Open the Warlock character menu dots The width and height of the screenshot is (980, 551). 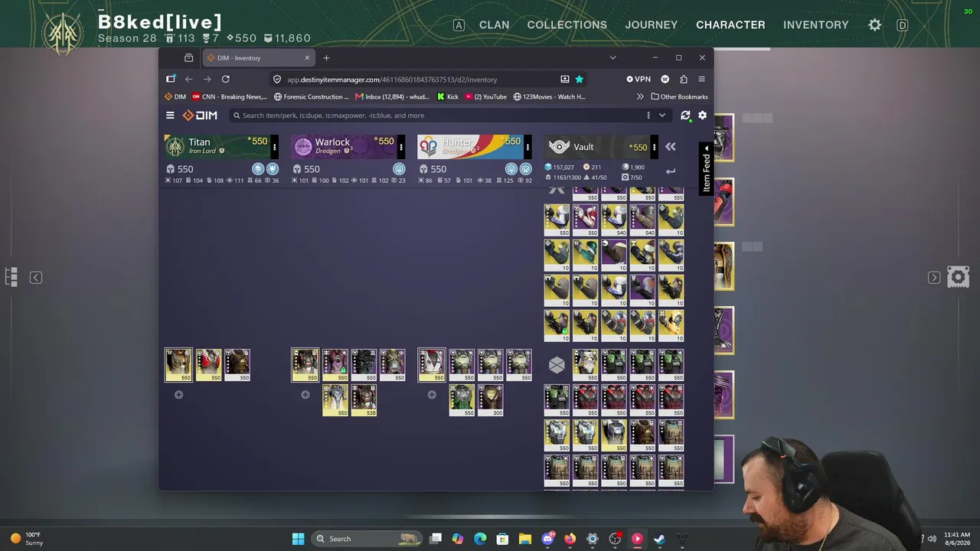pyautogui.click(x=401, y=147)
